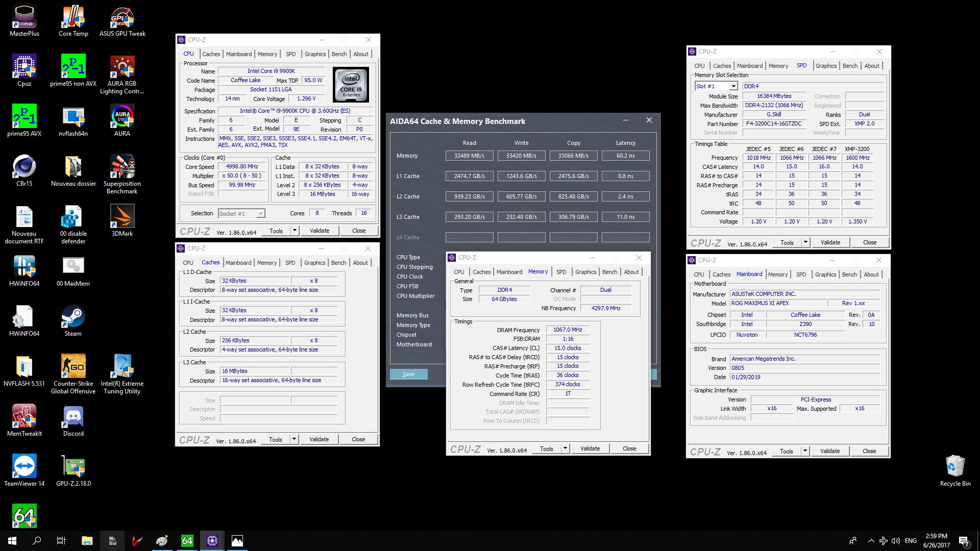This screenshot has width=980, height=551.
Task: Switch to the SPD tab in top-right CPU-Z
Action: (802, 65)
